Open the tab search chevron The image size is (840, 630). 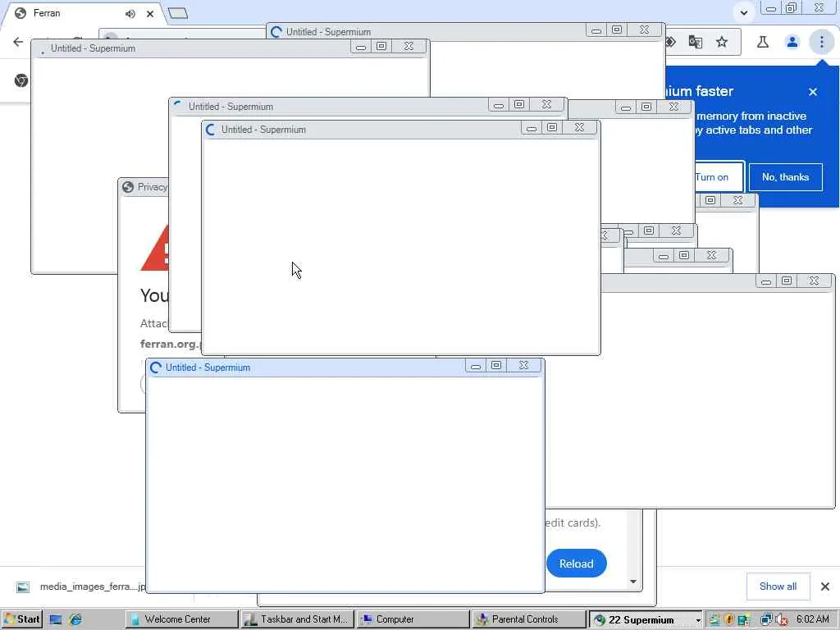(743, 12)
